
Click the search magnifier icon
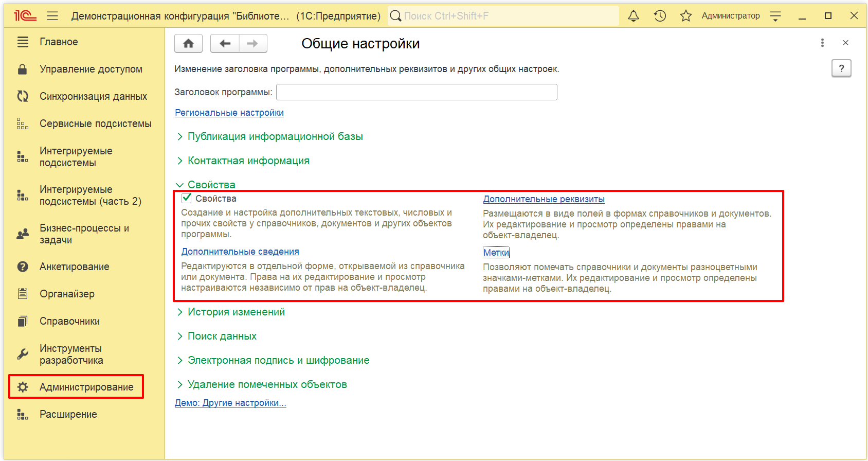[395, 16]
